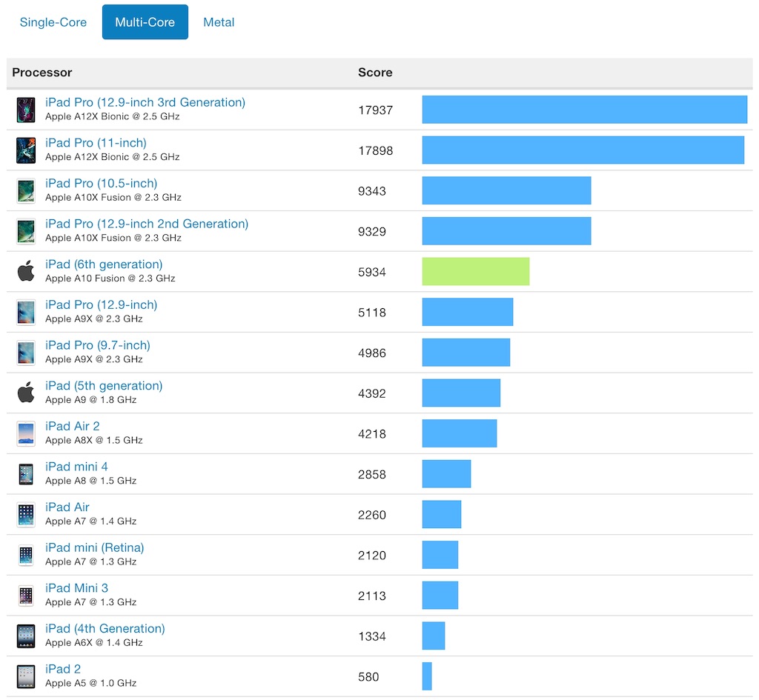Open iPad Pro (12.9-inch 3rd Generation) link

[145, 102]
